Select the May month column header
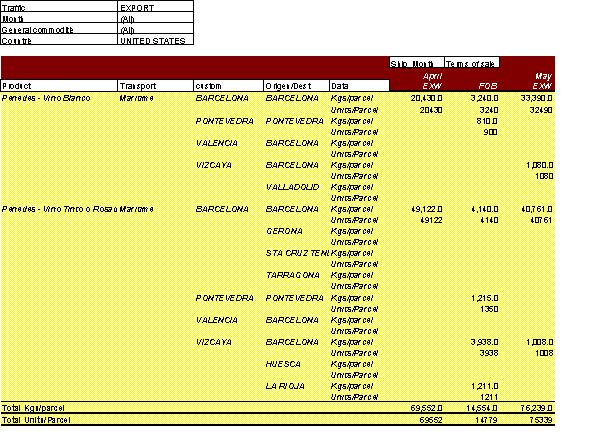 click(x=543, y=76)
